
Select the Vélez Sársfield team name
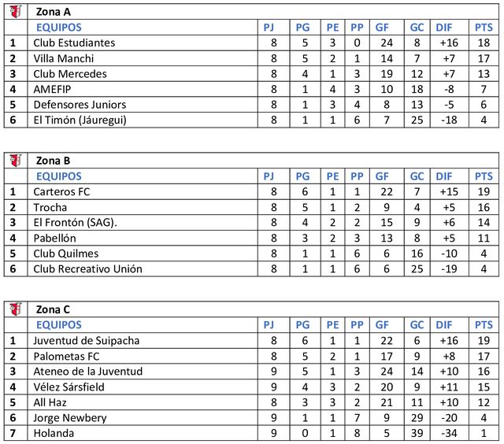[x=69, y=387]
